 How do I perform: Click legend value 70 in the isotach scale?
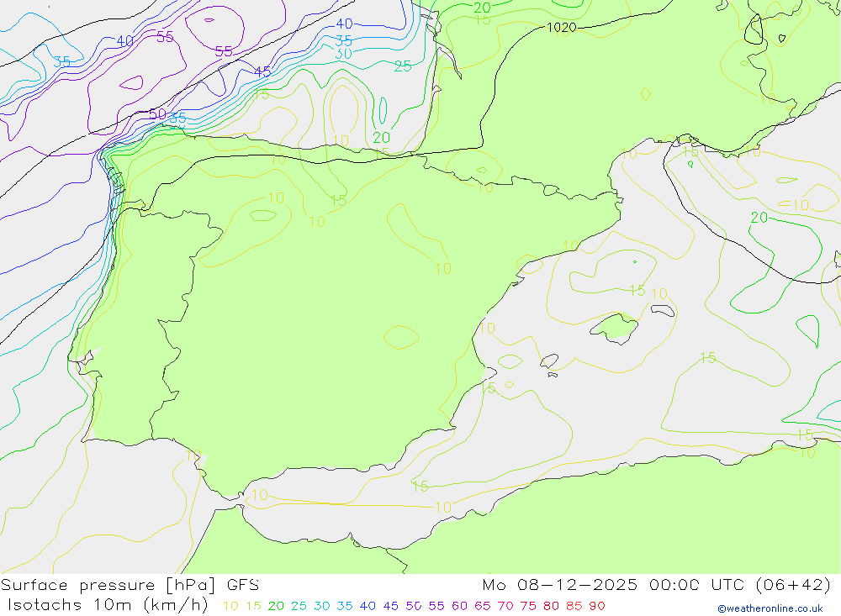coord(505,606)
